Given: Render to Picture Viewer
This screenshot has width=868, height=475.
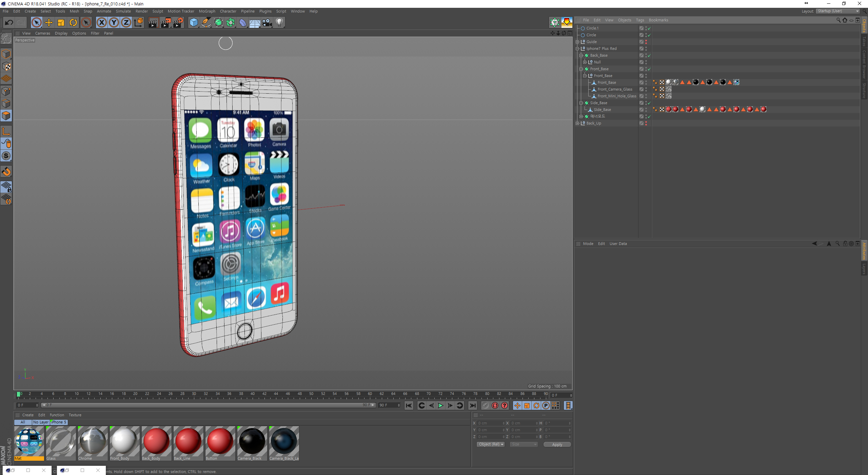Looking at the screenshot, I should point(166,23).
